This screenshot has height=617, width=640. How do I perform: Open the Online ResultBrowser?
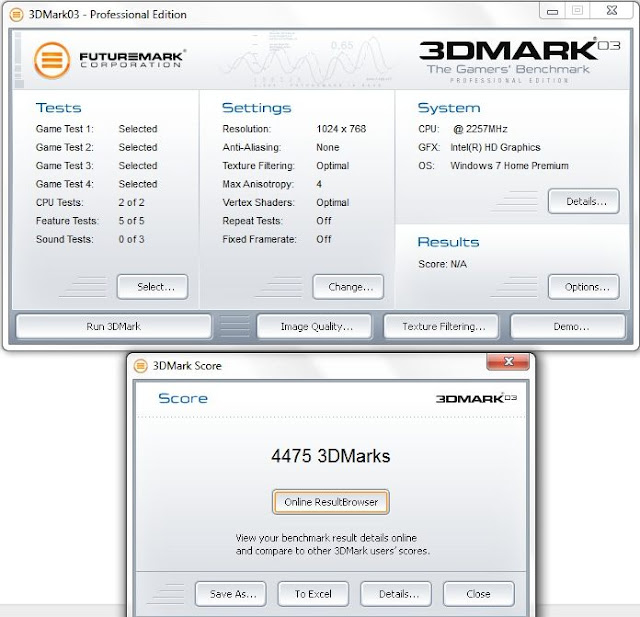pyautogui.click(x=331, y=502)
